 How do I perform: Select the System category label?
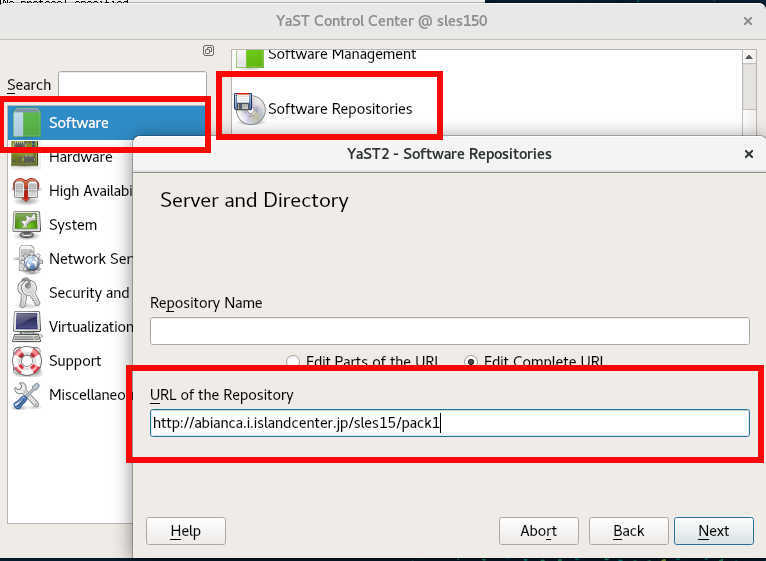coord(73,225)
